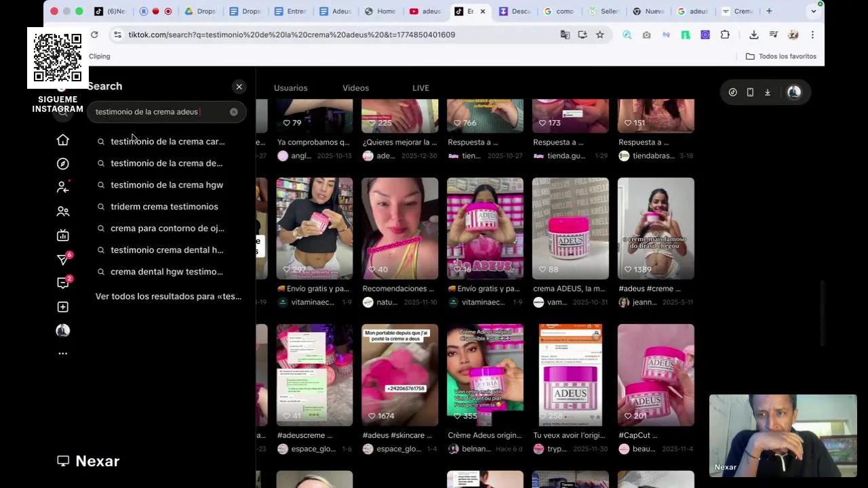
Task: Click the Chrome address bar URL
Action: 292,35
